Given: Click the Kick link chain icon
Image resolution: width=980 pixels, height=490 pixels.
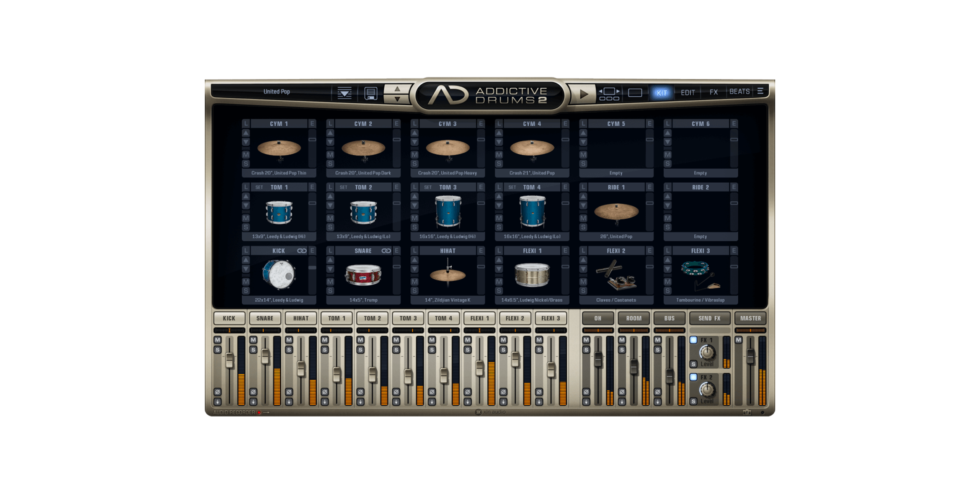Looking at the screenshot, I should click(302, 251).
